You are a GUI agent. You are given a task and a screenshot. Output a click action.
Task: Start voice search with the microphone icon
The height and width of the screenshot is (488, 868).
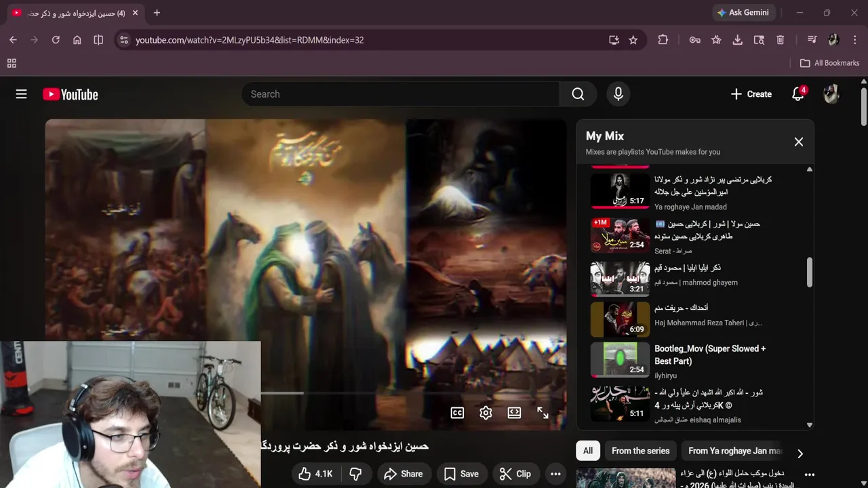point(618,94)
